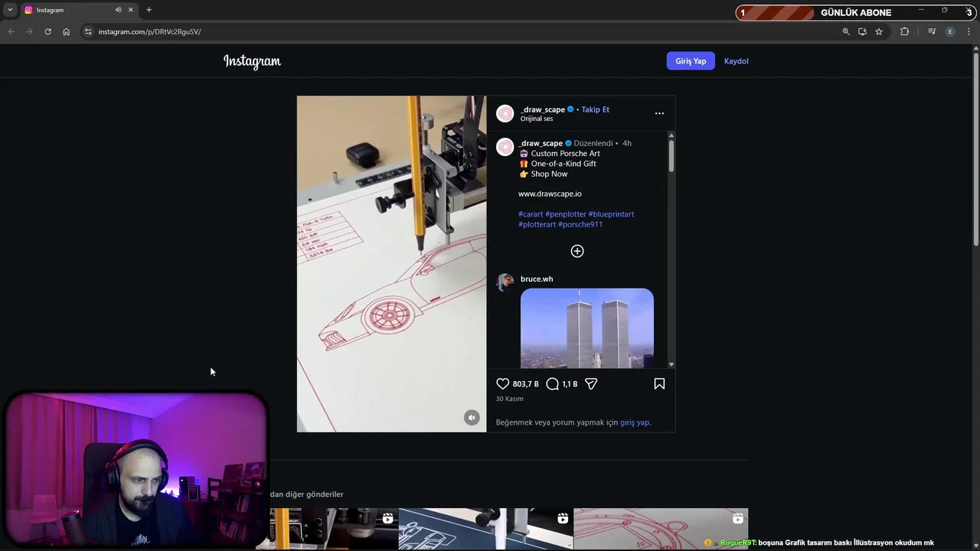Mute the Instagram tab audio icon
The image size is (980, 551).
118,10
